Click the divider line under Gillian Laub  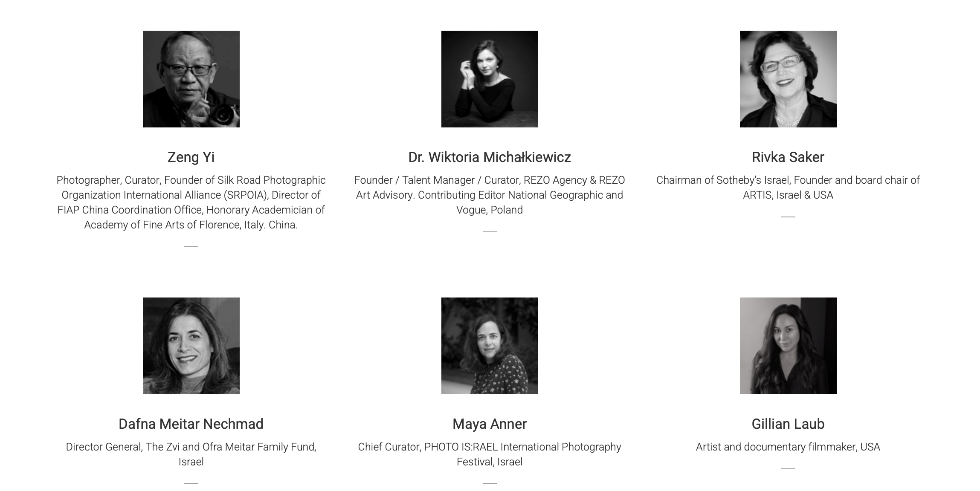[x=788, y=469]
